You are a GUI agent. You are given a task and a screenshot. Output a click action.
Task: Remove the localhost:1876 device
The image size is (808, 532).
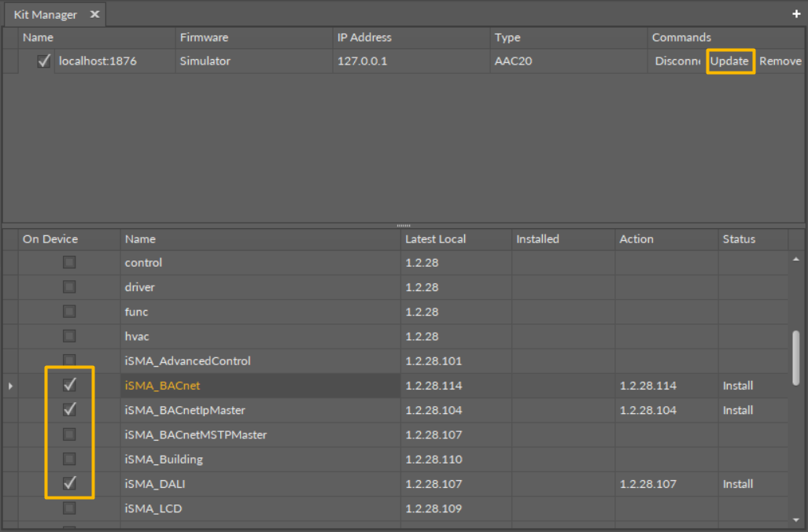pyautogui.click(x=780, y=61)
